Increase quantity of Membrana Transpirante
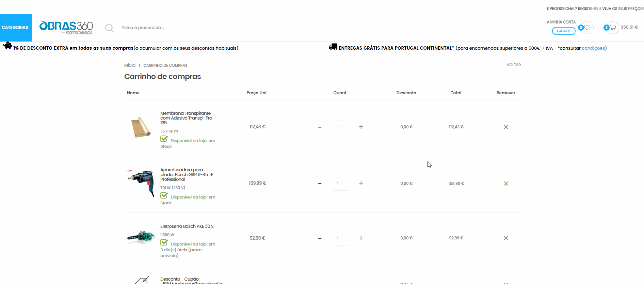 tap(361, 127)
